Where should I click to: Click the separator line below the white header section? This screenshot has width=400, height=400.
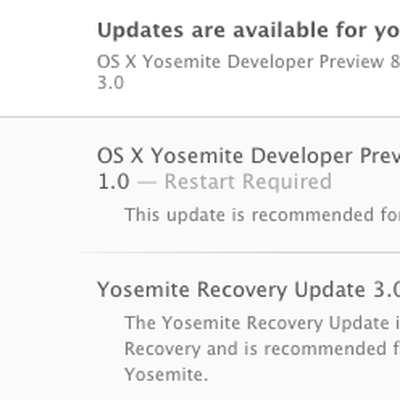pos(200,117)
